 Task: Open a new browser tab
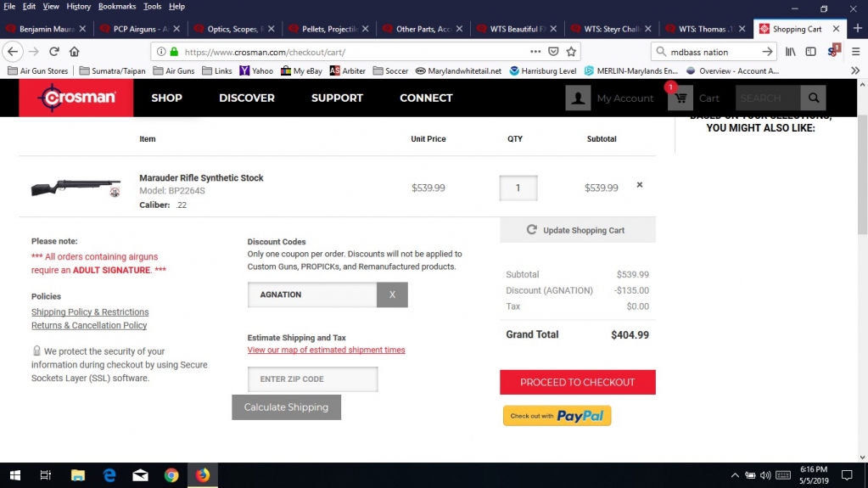(857, 28)
